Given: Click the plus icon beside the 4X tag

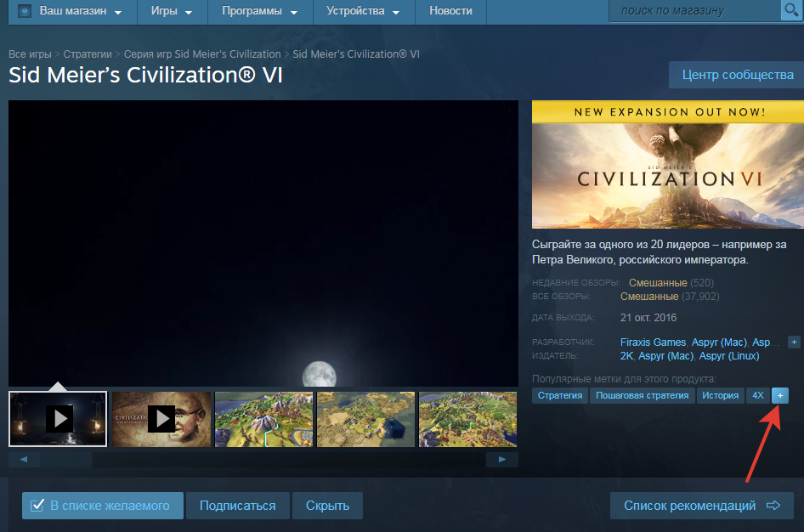Looking at the screenshot, I should 780,395.
